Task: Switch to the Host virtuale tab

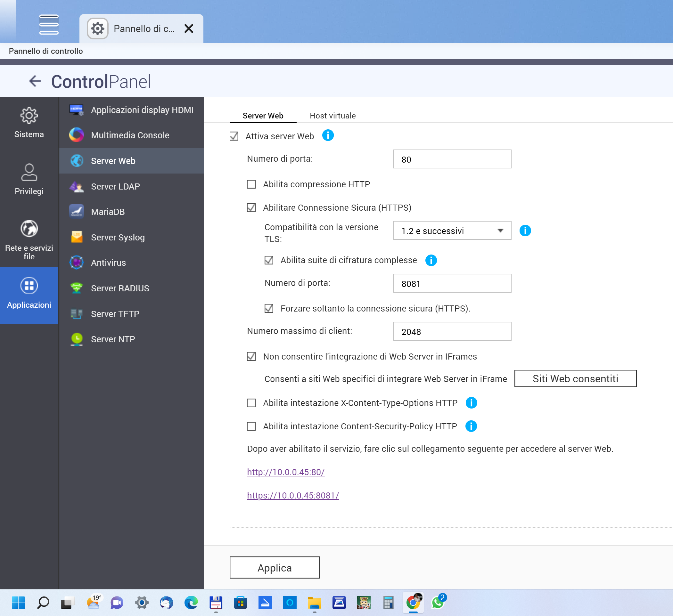Action: click(x=332, y=116)
